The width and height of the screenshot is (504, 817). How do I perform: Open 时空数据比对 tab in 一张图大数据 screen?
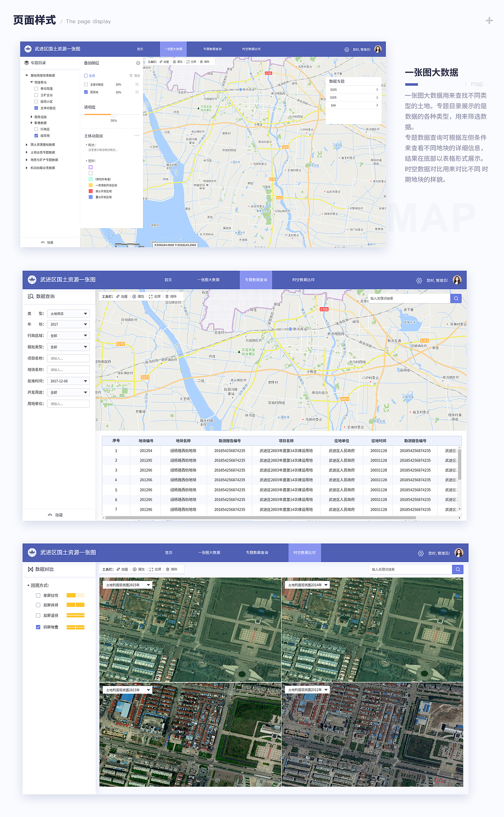coord(251,49)
